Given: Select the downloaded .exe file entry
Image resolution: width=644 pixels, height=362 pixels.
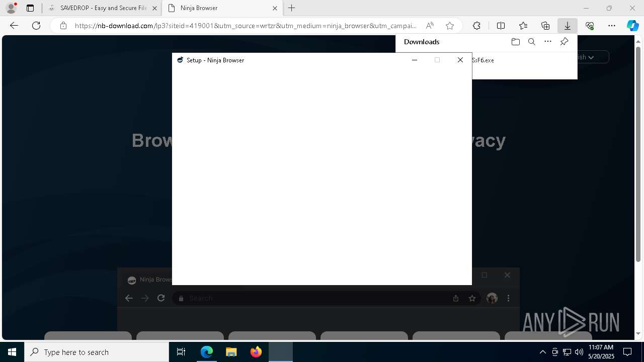Looking at the screenshot, I should click(524, 60).
